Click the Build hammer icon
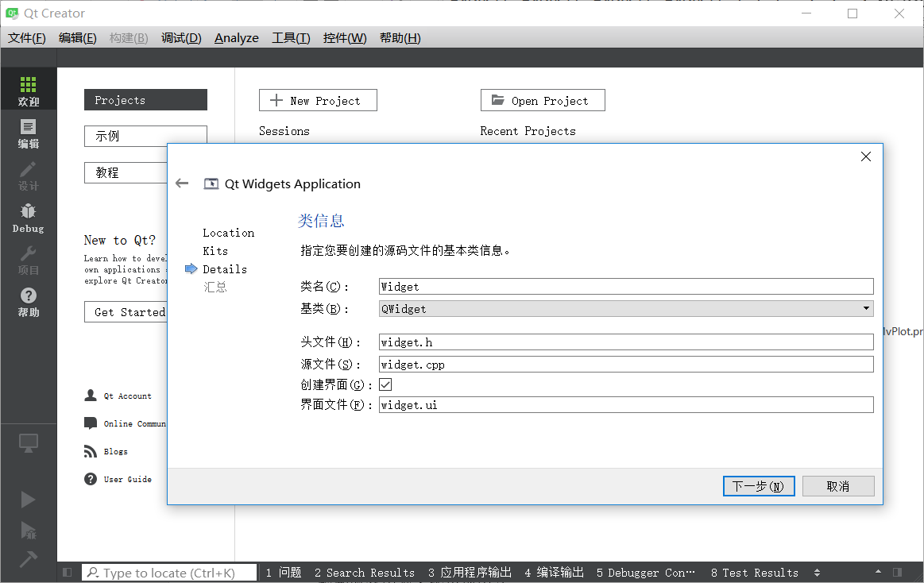924x583 pixels. pos(29,558)
